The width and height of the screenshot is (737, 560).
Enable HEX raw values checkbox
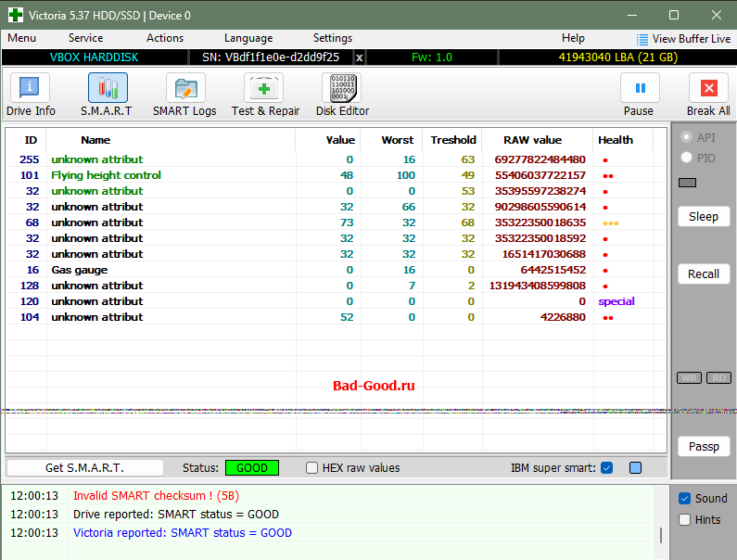click(312, 468)
